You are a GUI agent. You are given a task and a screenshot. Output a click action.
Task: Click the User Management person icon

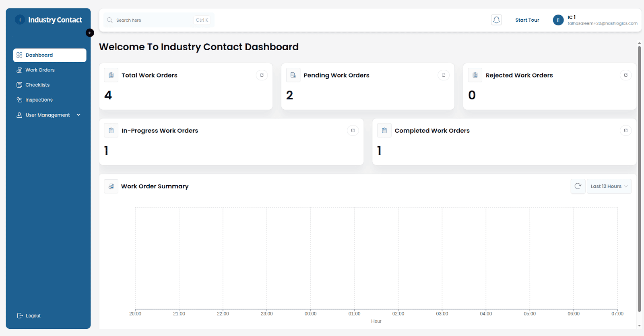[x=19, y=115]
